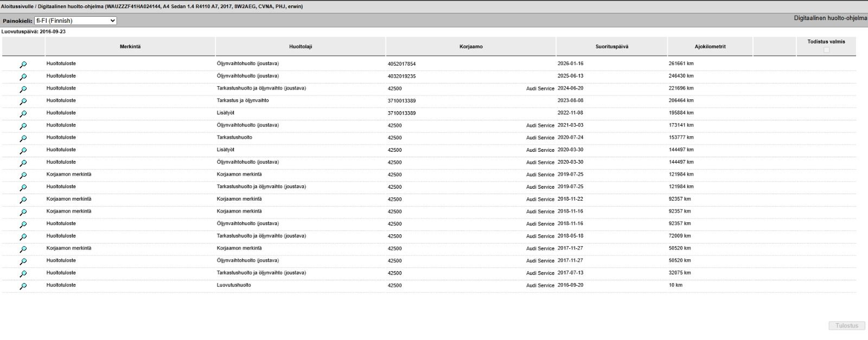View details of the 2016-09-20 Luovutushuolto entry
This screenshot has width=868, height=340.
point(23,286)
